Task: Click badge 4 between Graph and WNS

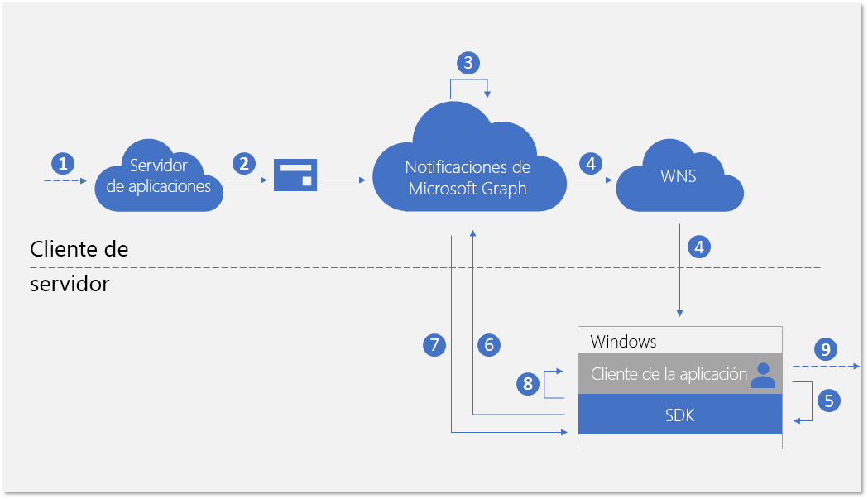Action: 591,164
